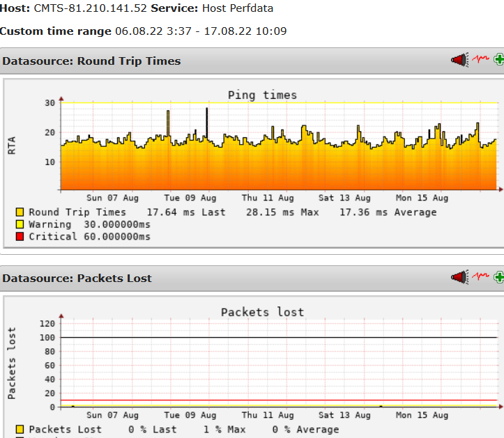
Task: Click the '100' tick on Packets lost axis
Action: [x=47, y=338]
